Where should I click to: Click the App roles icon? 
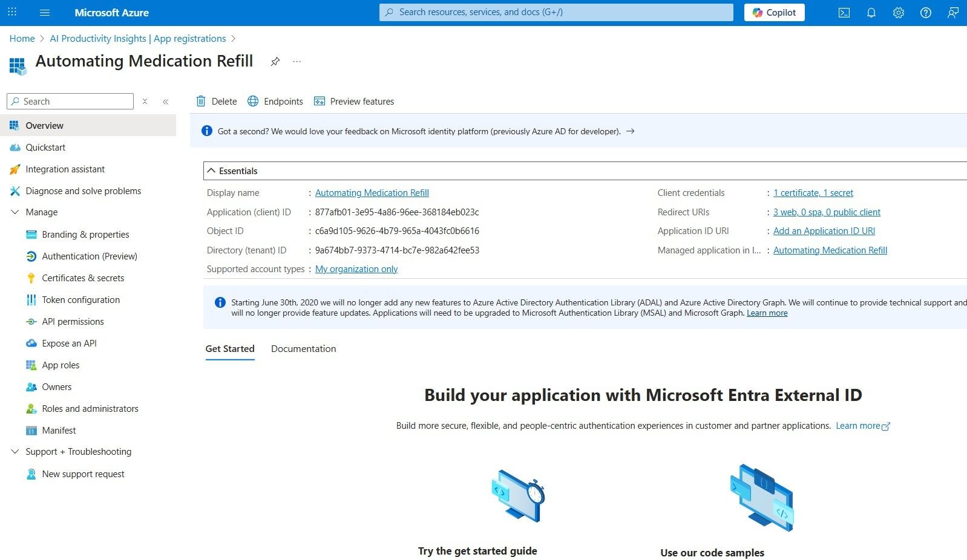[x=31, y=365]
